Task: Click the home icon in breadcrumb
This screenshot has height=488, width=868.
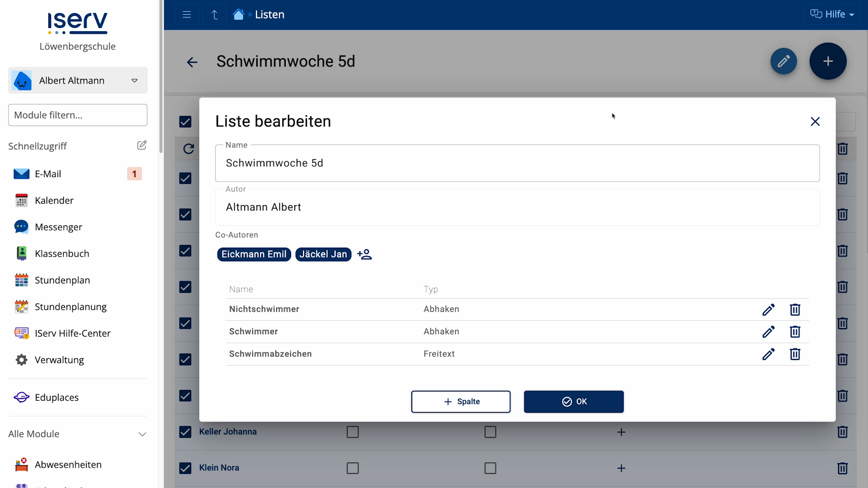Action: [x=238, y=14]
